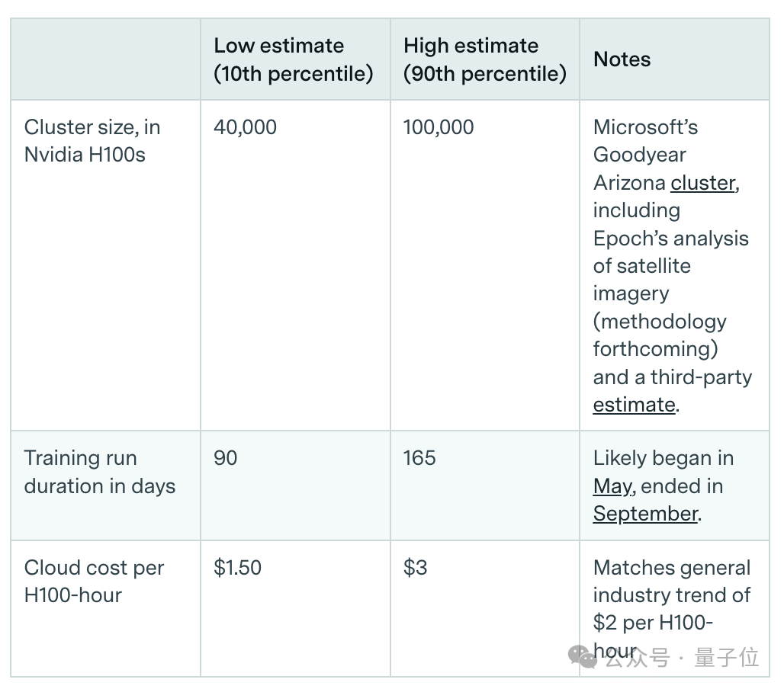Click the empty top-left header cell
Viewport: 784px width, 689px height.
[x=105, y=59]
